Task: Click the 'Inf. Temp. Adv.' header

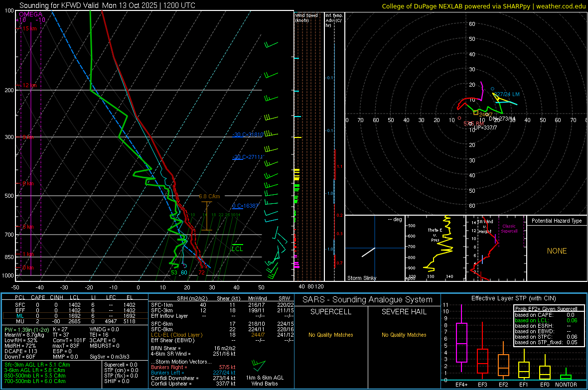Action: 334,20
